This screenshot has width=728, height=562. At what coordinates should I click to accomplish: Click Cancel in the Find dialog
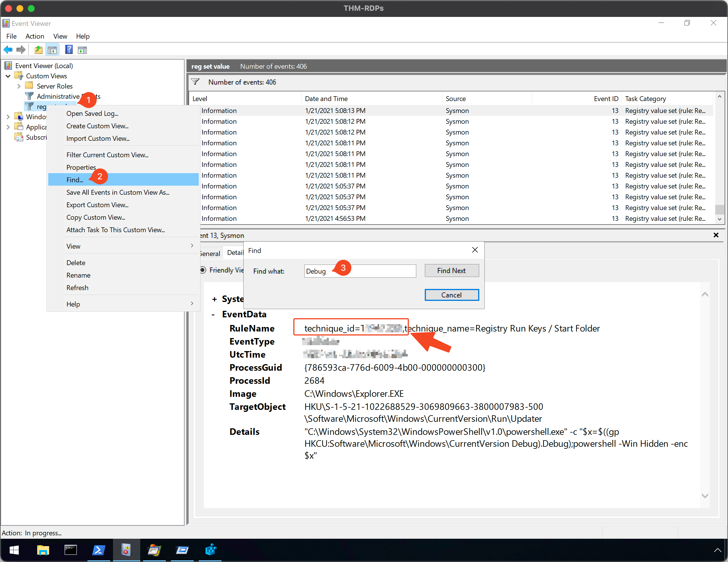coord(452,295)
